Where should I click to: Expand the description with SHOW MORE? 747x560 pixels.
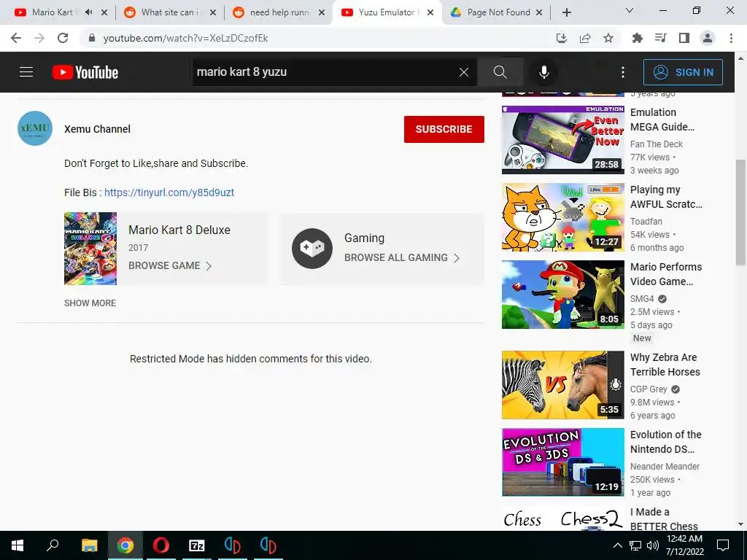tap(90, 303)
